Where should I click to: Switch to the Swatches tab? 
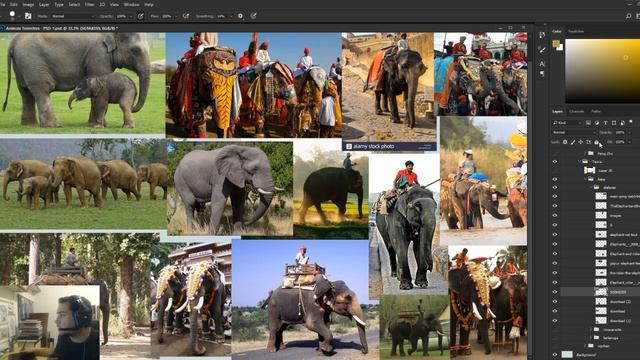576,31
